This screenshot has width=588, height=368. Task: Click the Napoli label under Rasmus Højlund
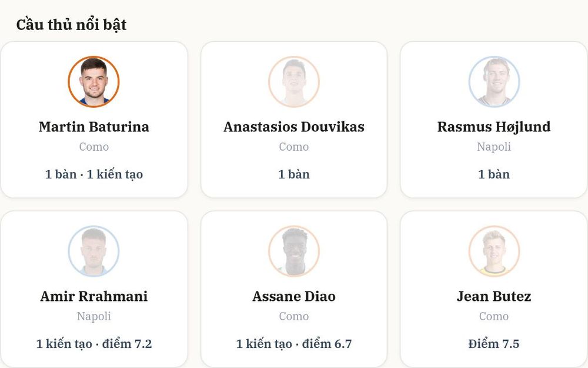point(494,147)
